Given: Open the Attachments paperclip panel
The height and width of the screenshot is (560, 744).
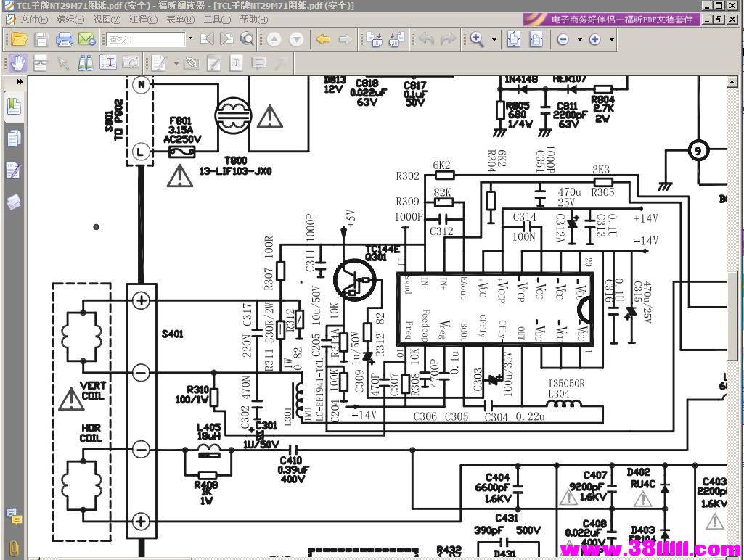Looking at the screenshot, I should coord(14,548).
